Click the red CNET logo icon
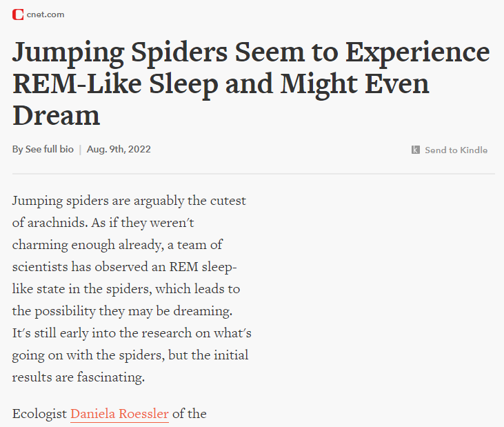This screenshot has height=427, width=504. 18,14
